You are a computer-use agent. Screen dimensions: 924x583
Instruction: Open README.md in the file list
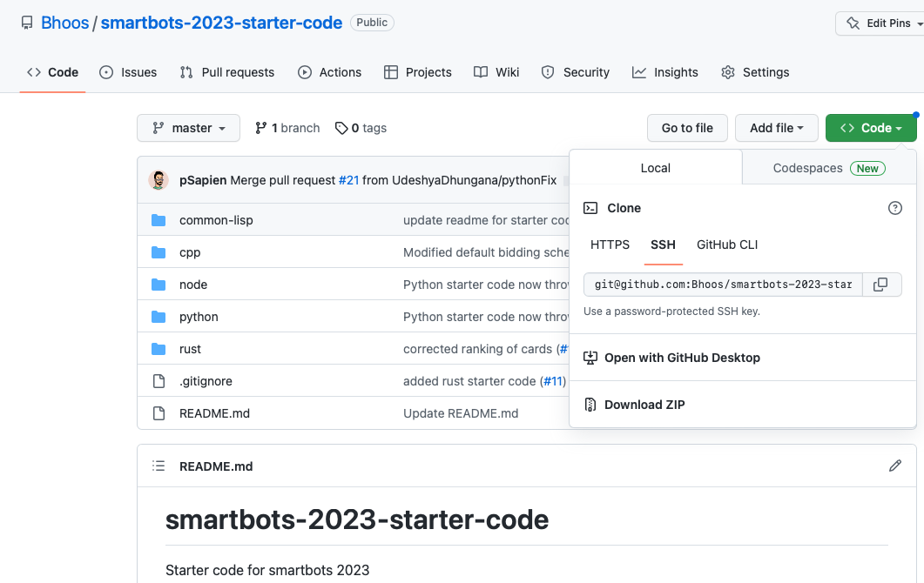coord(214,413)
